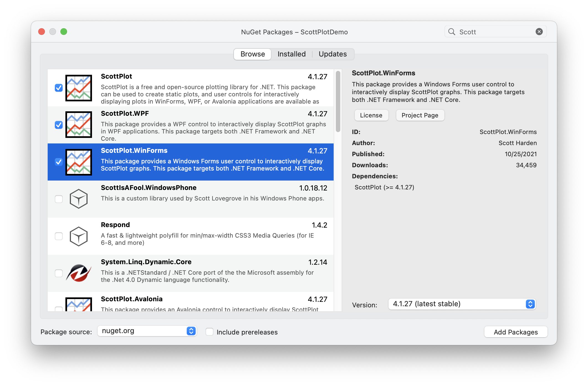
Task: Click the search magnifier icon
Action: pos(452,32)
